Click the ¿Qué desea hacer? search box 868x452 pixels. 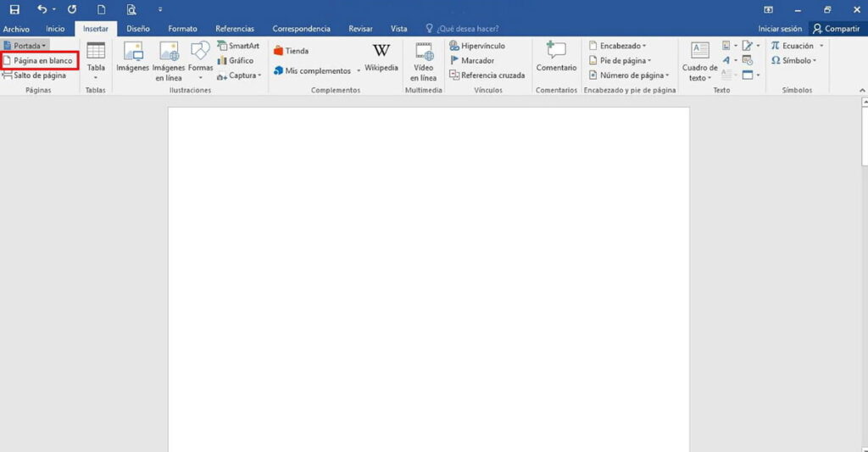[x=462, y=29]
